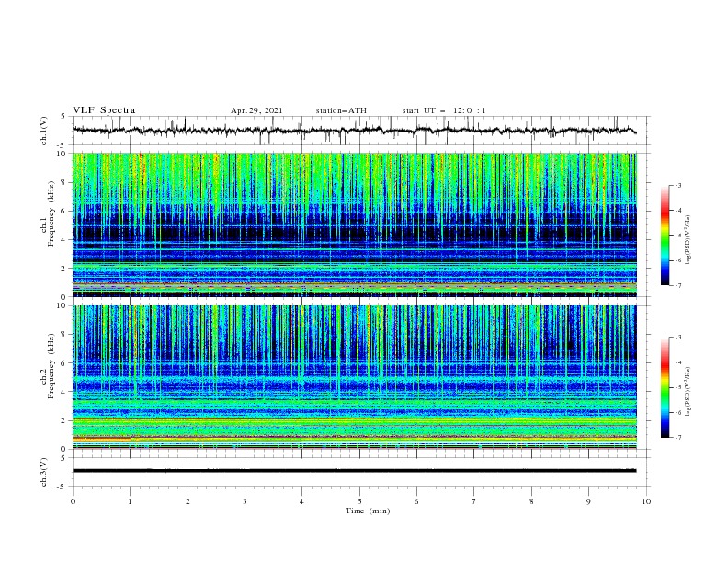
Task: Click the "5" tick on ch.3(V) axis
Action: (x=64, y=458)
